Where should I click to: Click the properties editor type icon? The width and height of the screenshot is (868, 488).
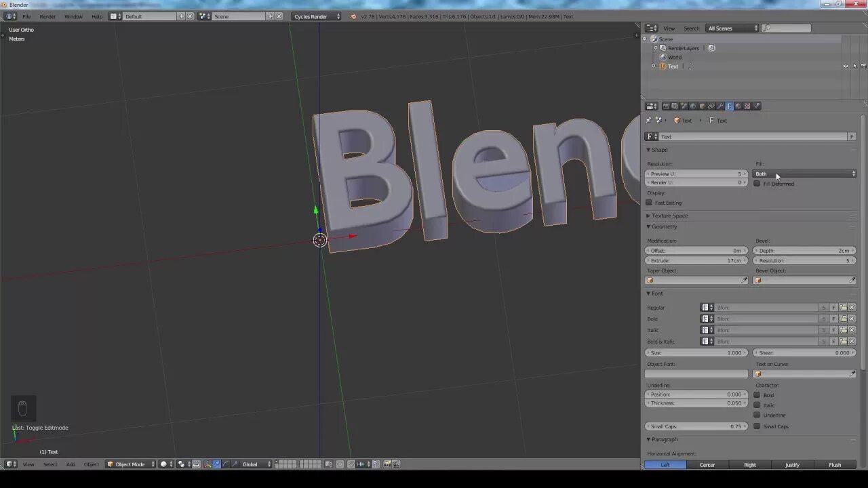[652, 106]
